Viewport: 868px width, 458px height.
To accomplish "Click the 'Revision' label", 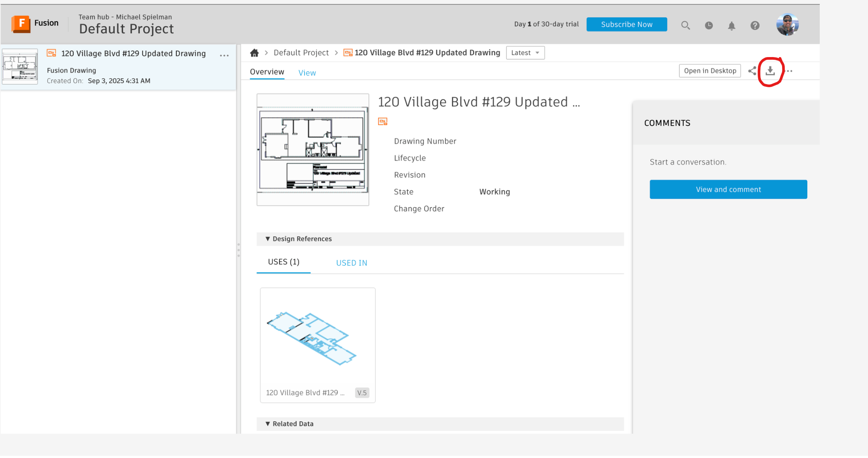I will click(x=410, y=175).
